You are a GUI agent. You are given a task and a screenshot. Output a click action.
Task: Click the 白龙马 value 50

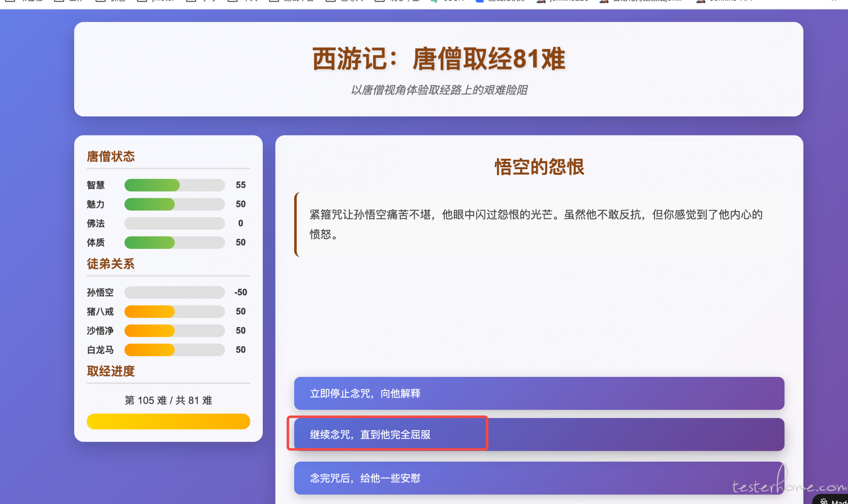(x=241, y=350)
